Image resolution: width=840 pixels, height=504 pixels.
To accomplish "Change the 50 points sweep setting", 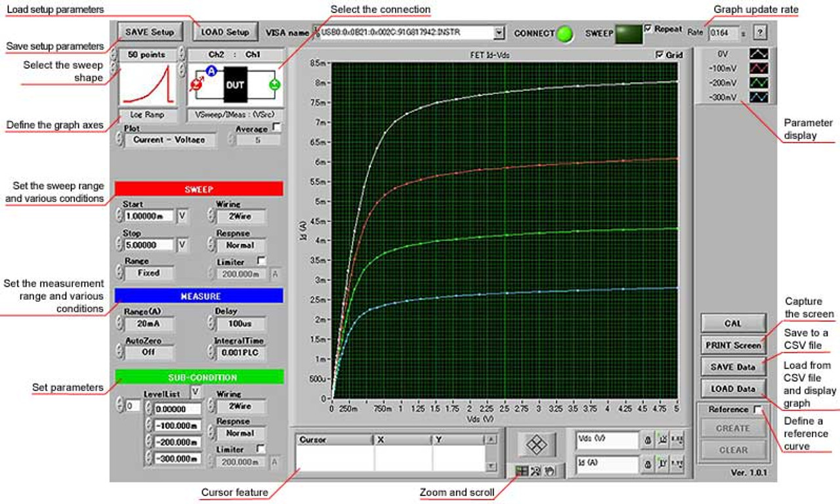I will [x=148, y=55].
